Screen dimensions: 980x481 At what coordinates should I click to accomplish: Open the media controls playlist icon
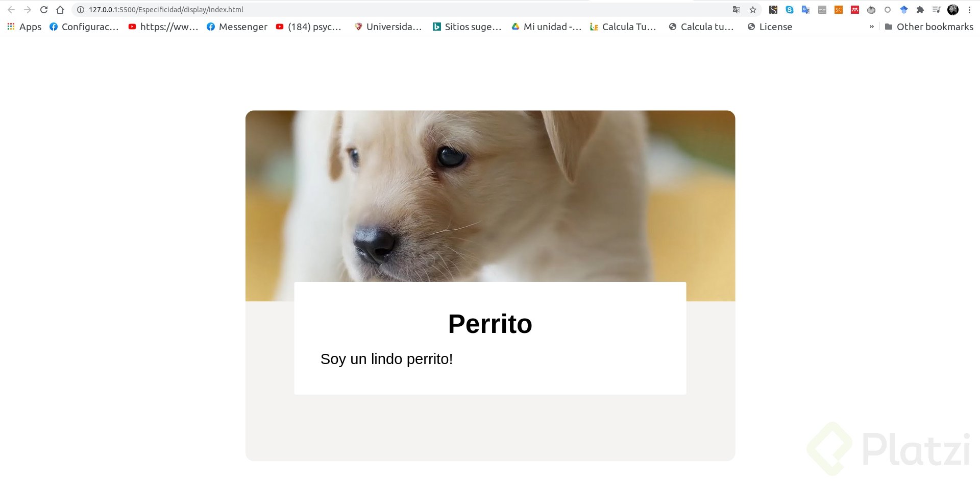936,10
